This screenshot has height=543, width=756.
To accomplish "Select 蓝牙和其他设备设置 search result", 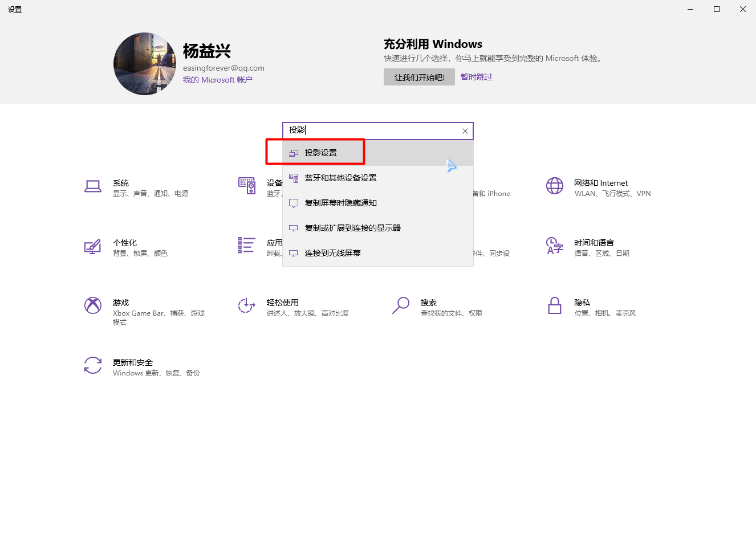I will click(x=378, y=178).
